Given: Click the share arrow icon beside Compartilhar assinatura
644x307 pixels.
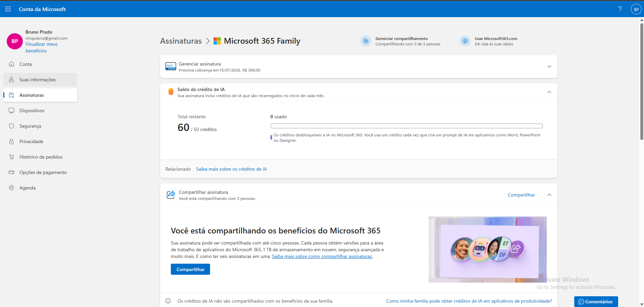Looking at the screenshot, I should (x=171, y=195).
